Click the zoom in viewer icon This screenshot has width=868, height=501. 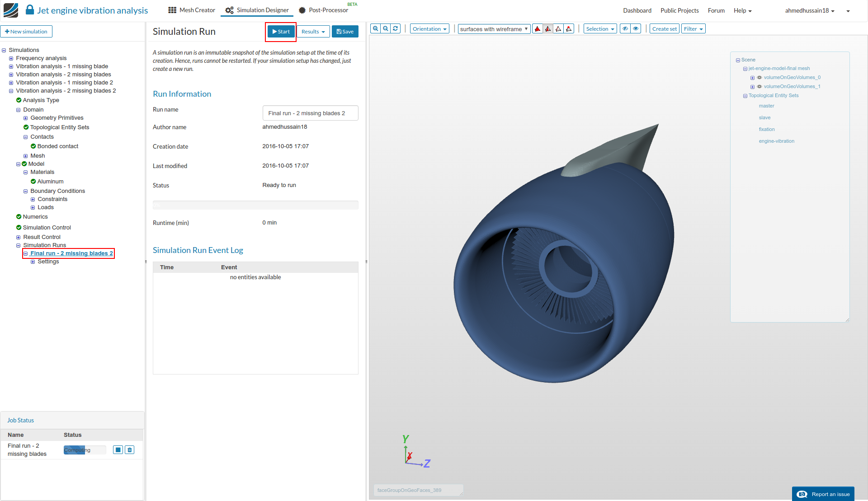375,28
